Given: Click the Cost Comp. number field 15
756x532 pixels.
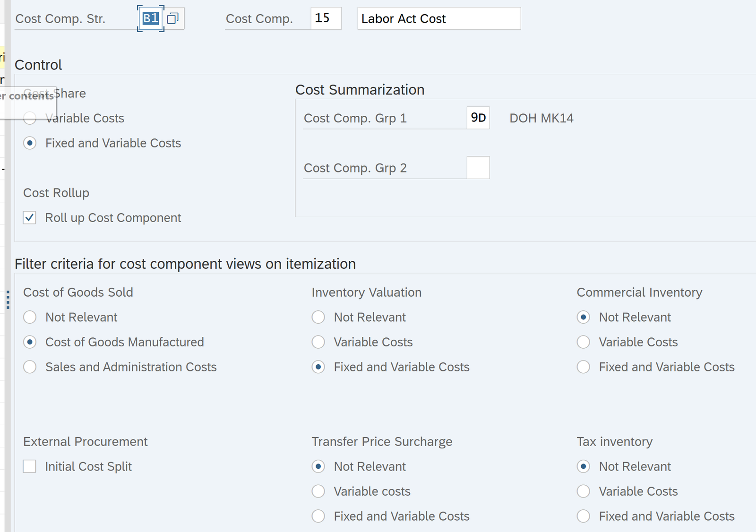Looking at the screenshot, I should [326, 18].
